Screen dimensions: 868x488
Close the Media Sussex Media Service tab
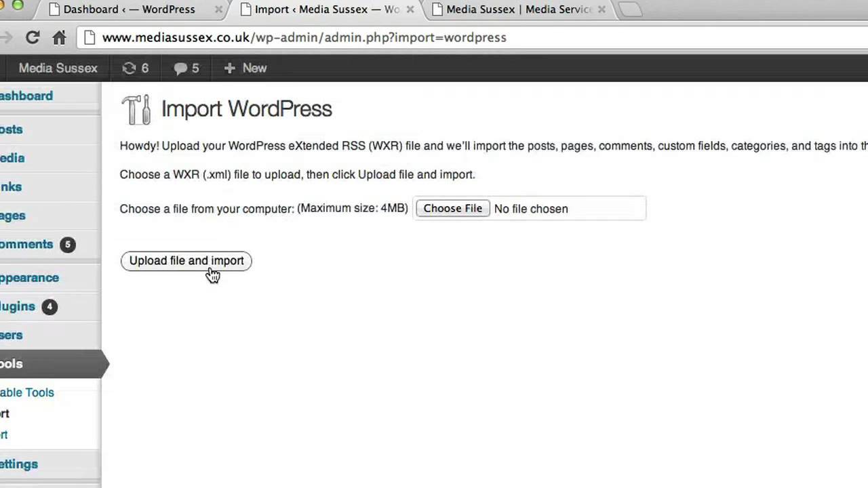click(601, 9)
